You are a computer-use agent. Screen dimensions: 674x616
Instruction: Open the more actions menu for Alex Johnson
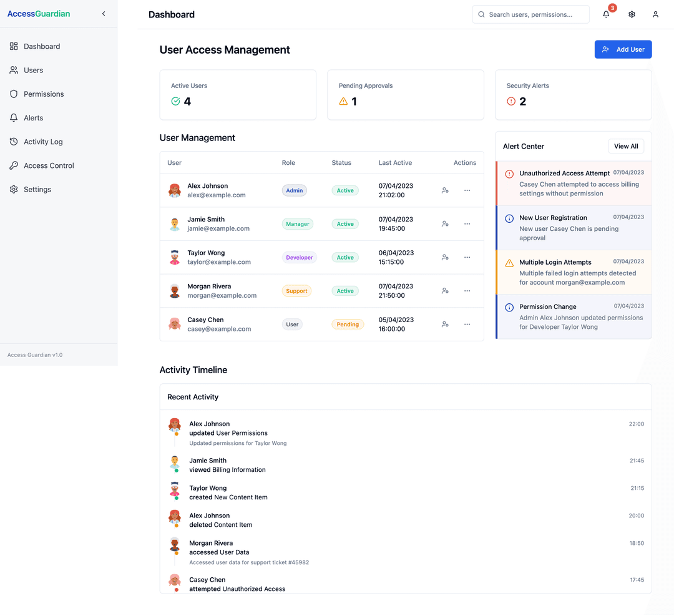(467, 190)
